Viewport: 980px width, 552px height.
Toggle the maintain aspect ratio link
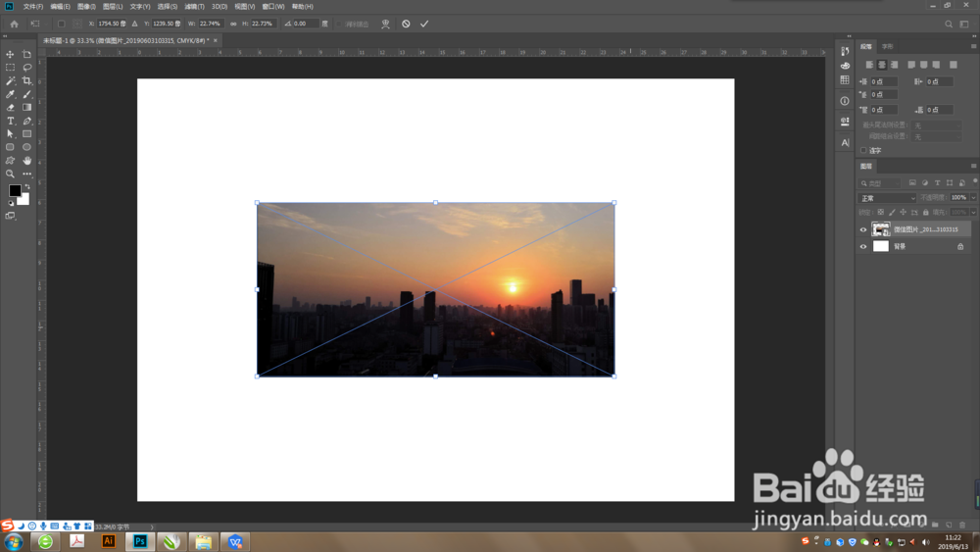point(233,24)
